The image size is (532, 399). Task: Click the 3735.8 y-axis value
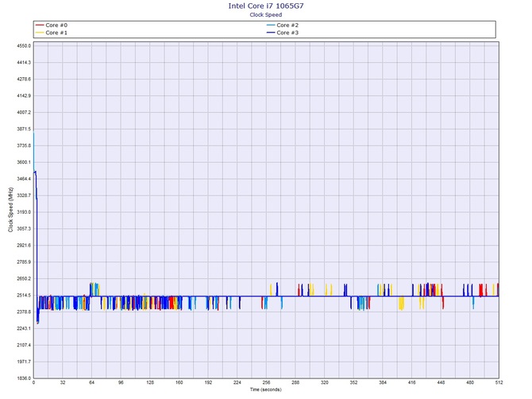(24, 145)
